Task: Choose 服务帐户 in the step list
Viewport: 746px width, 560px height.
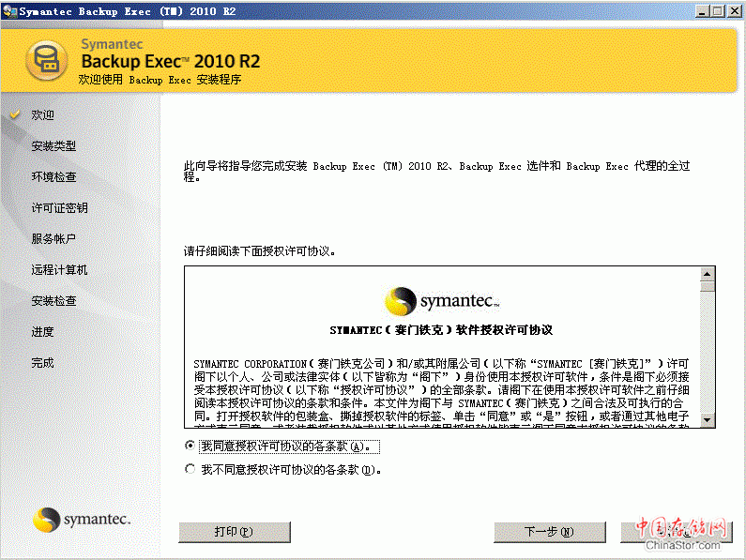Action: point(53,238)
